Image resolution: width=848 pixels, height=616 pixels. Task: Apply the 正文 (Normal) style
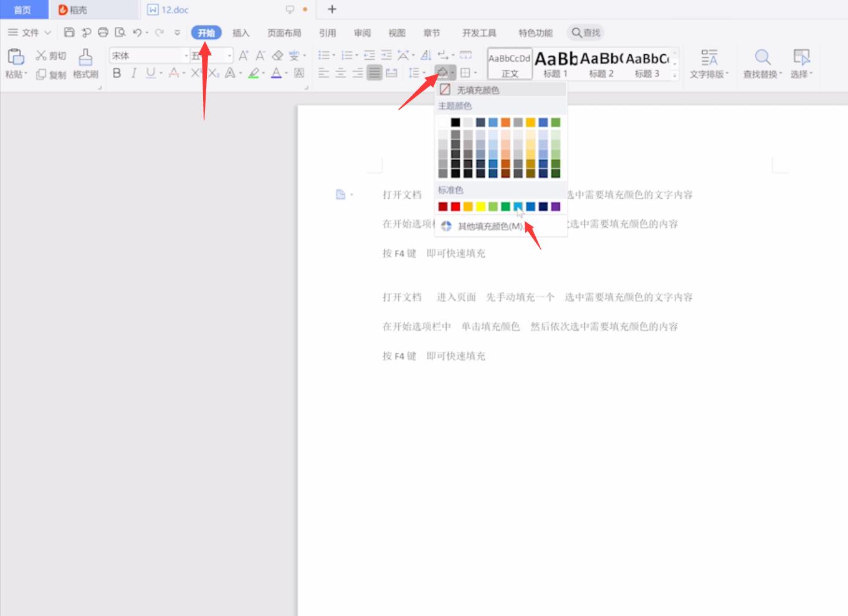tap(510, 64)
